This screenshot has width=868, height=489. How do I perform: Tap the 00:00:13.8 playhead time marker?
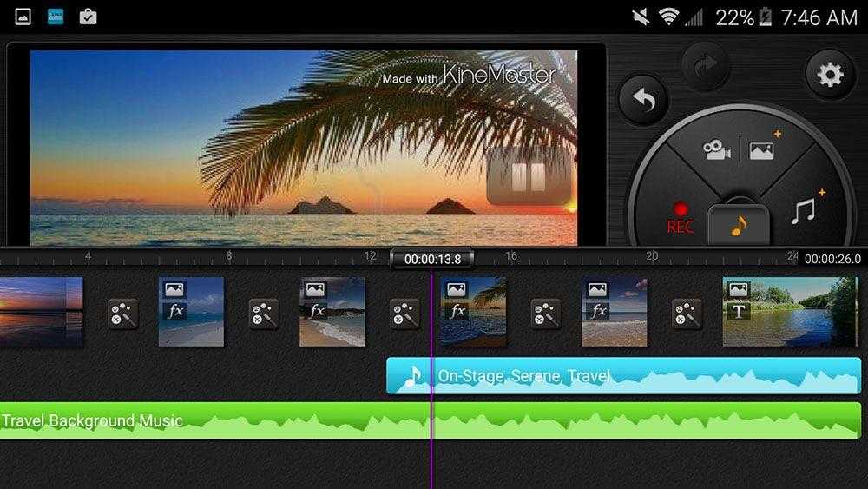click(x=432, y=259)
